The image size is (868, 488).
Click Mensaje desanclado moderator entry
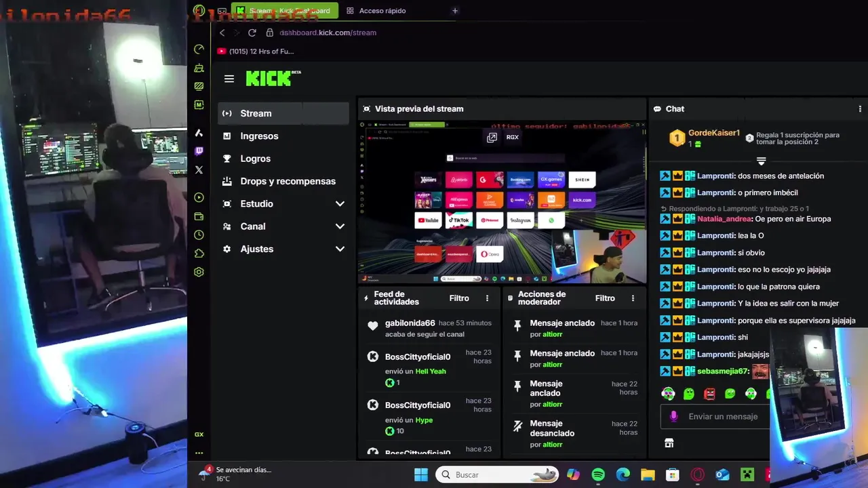552,428
